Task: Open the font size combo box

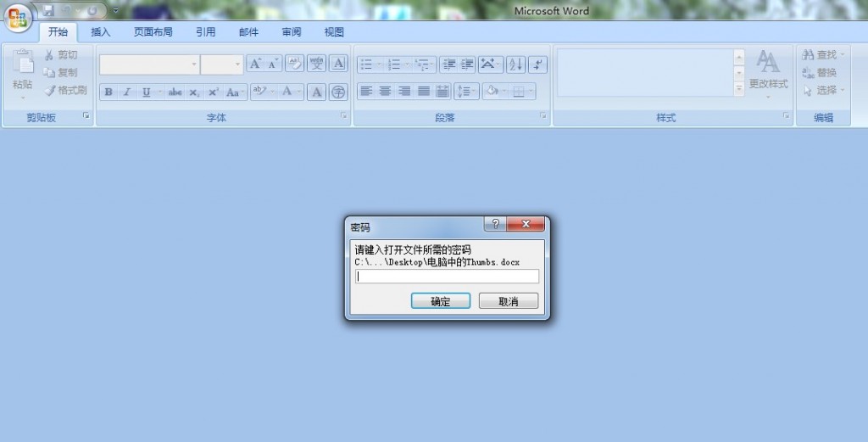Action: (x=222, y=64)
